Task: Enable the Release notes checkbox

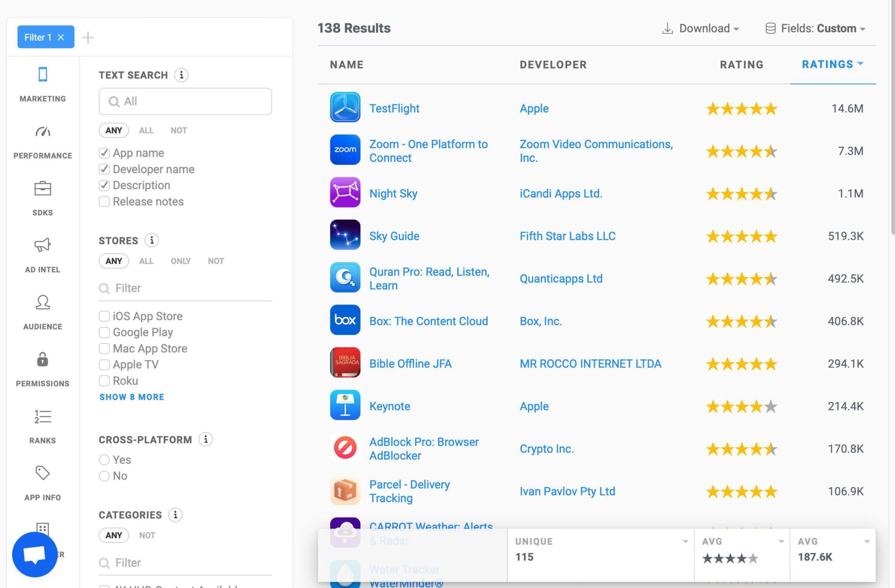Action: pos(104,201)
